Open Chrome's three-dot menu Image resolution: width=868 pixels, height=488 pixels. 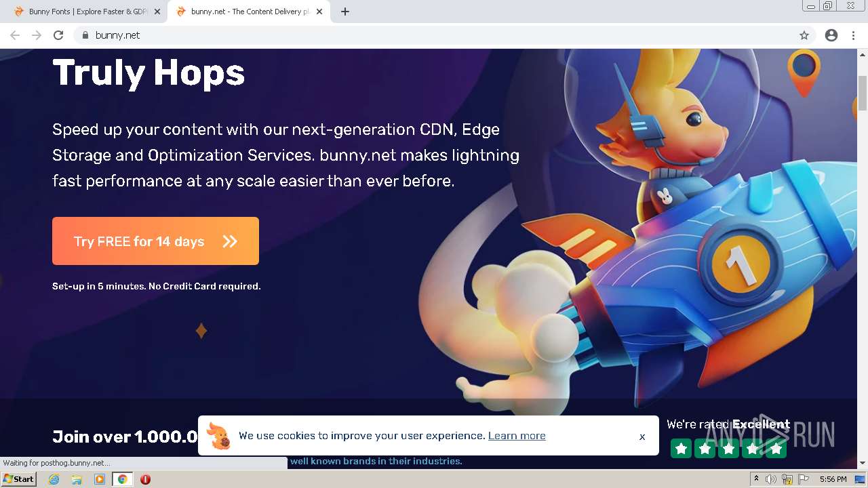pos(854,35)
